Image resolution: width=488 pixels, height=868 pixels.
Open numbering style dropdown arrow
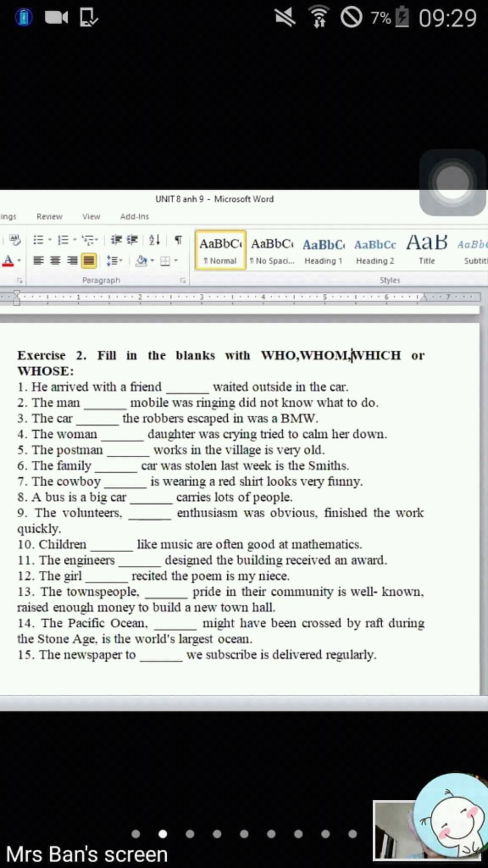pyautogui.click(x=74, y=240)
